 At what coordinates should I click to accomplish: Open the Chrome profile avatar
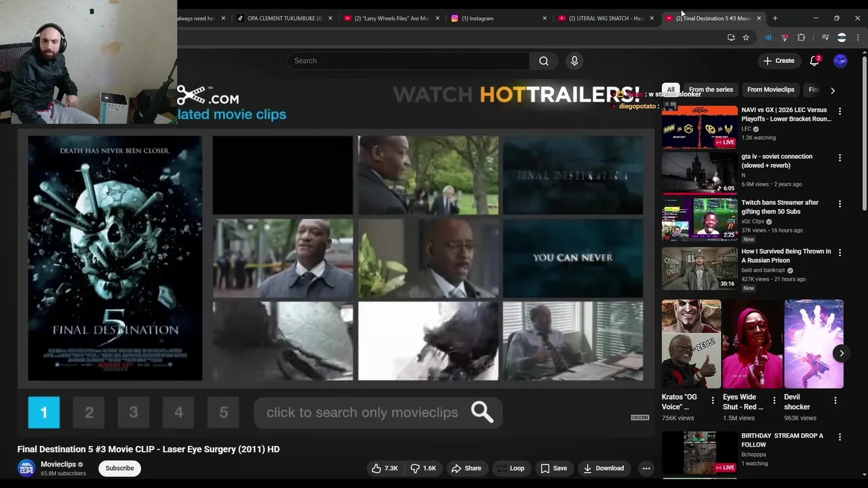(x=842, y=37)
